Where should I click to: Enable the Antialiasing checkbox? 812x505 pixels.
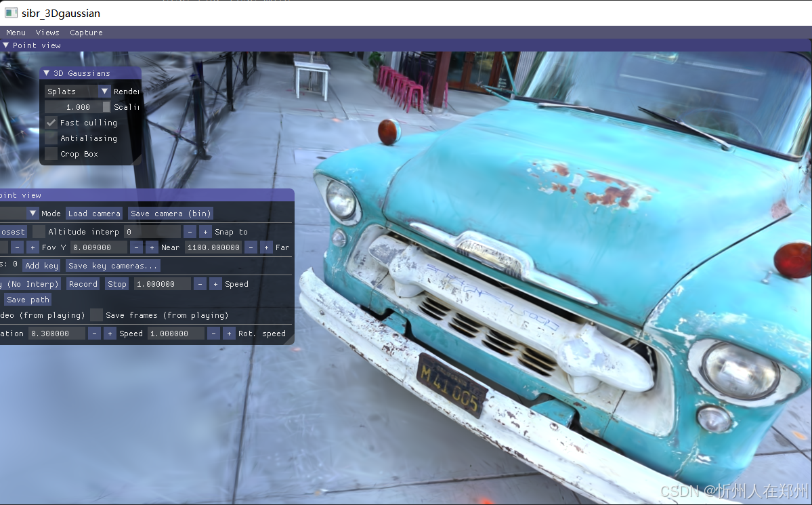[x=51, y=138]
